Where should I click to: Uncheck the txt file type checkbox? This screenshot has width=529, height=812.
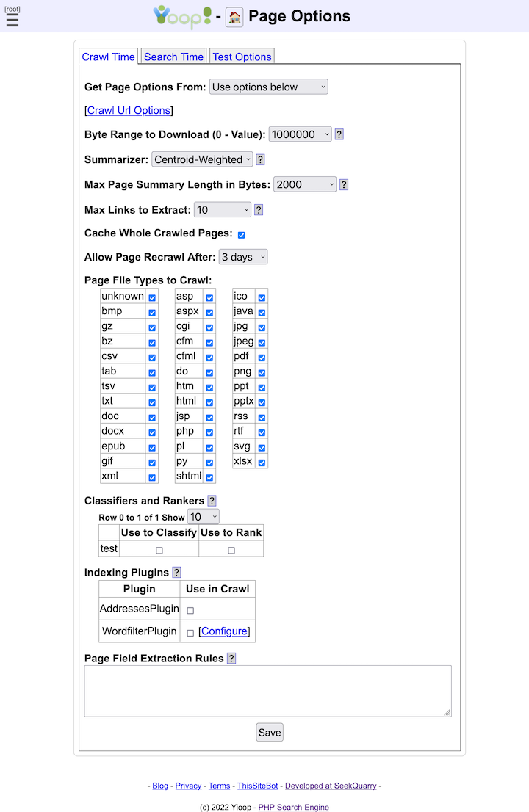pos(152,402)
